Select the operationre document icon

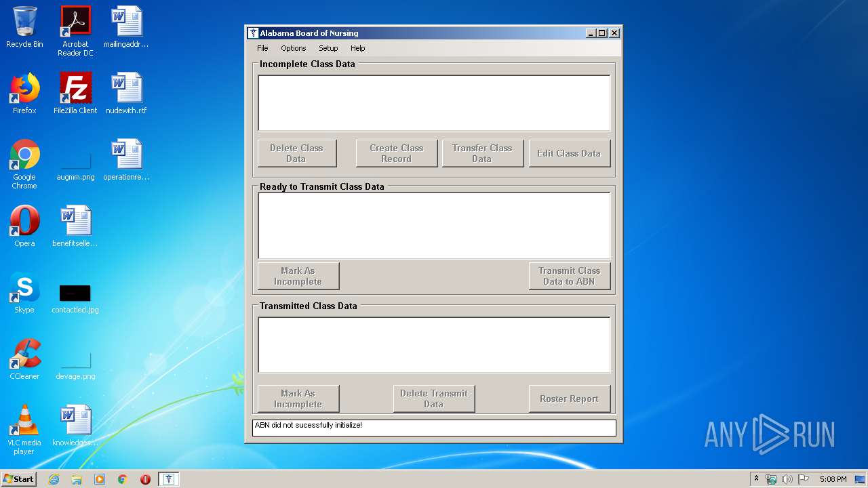click(126, 160)
